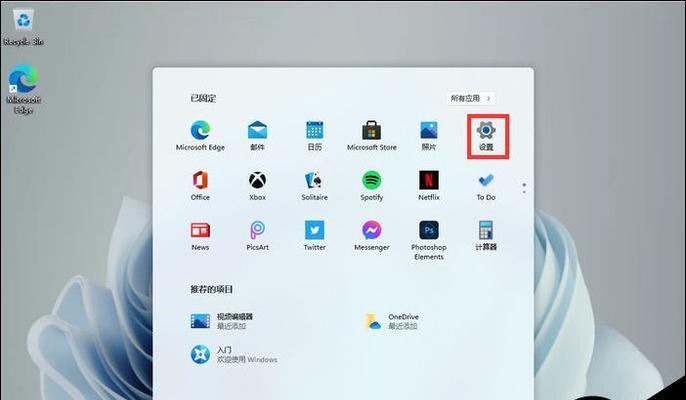Open the Xbox app

coord(257,186)
